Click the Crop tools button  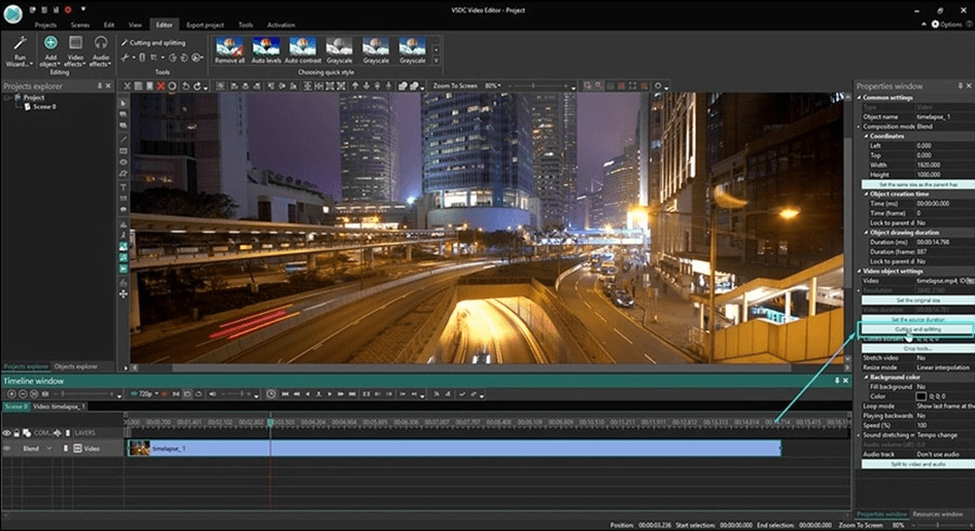click(x=917, y=349)
